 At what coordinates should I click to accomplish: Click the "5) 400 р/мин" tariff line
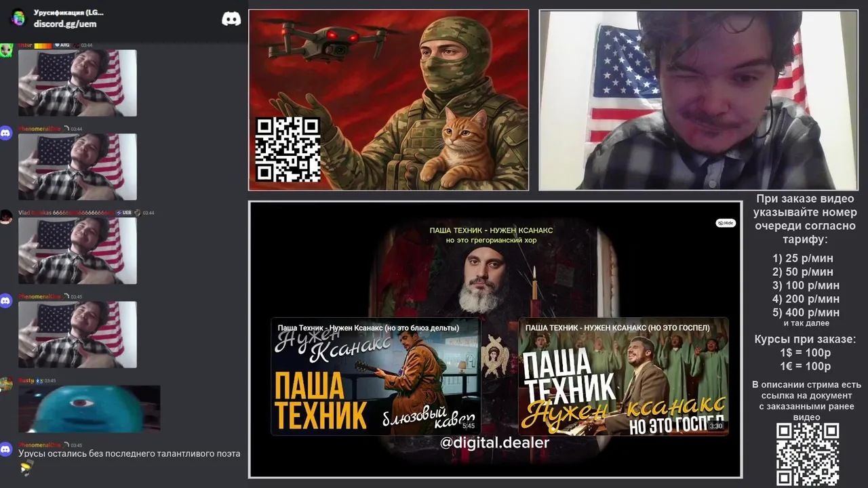point(806,312)
